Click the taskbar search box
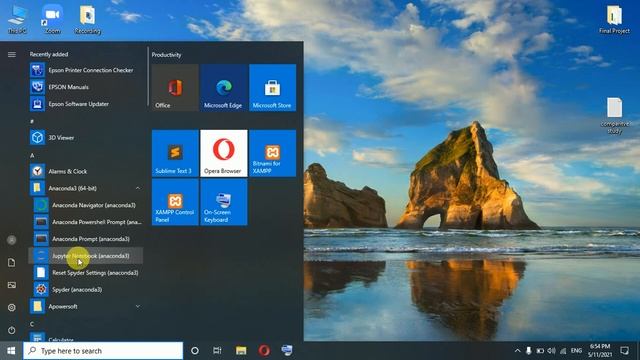This screenshot has height=360, width=640. click(x=103, y=351)
